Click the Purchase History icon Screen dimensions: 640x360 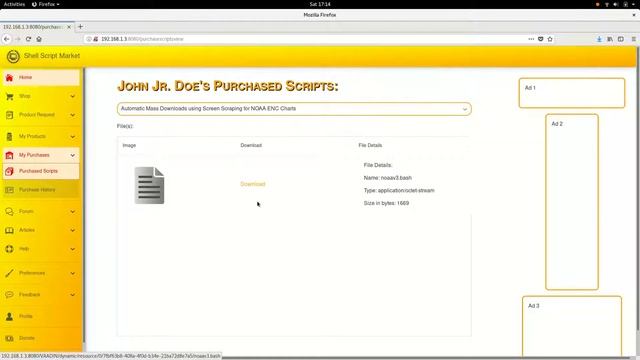[x=9, y=190]
